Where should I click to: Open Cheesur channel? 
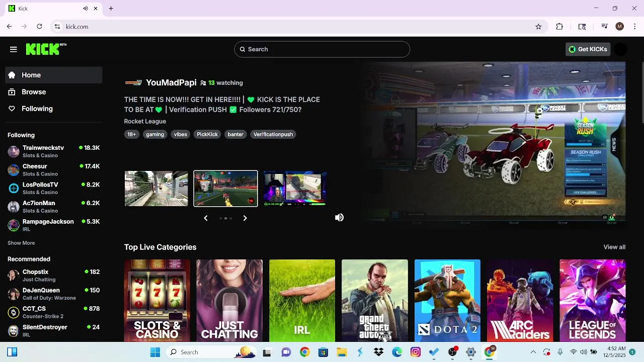point(54,170)
